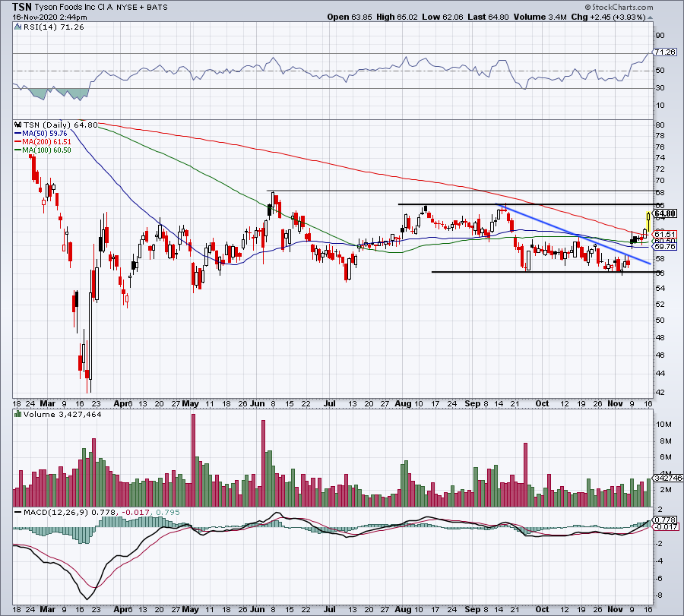Viewport: 684px width, 616px height.
Task: Click the Low 62.06 value
Action: point(442,17)
